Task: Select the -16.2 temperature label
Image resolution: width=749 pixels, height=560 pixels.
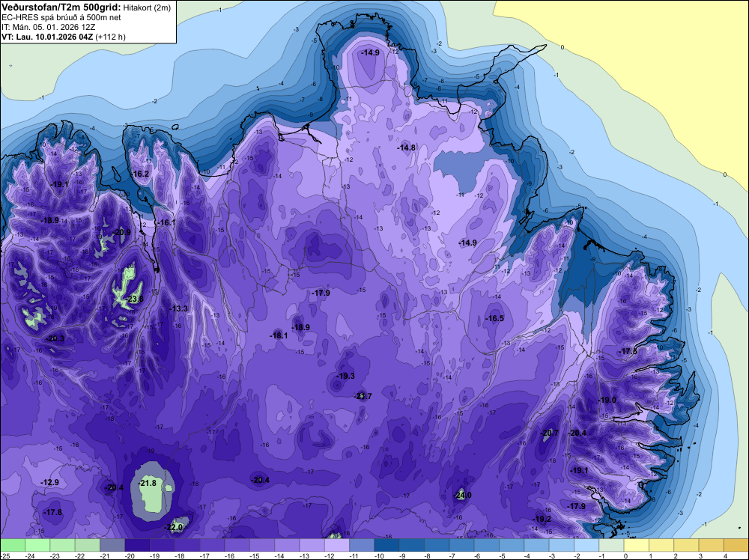Action: 141,174
